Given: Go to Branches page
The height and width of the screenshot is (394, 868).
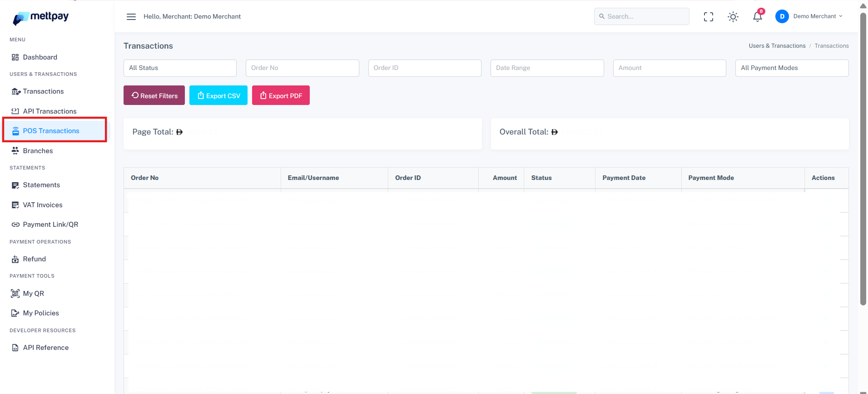Looking at the screenshot, I should pos(38,151).
